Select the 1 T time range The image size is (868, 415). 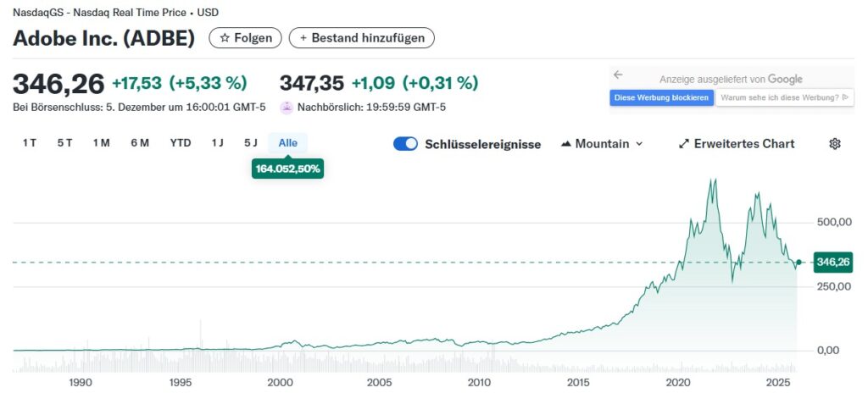point(30,143)
